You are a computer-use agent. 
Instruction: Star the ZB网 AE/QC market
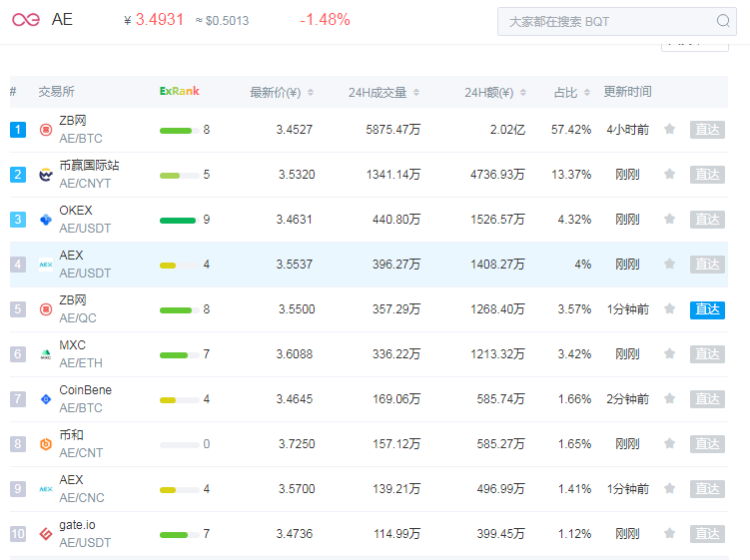670,308
